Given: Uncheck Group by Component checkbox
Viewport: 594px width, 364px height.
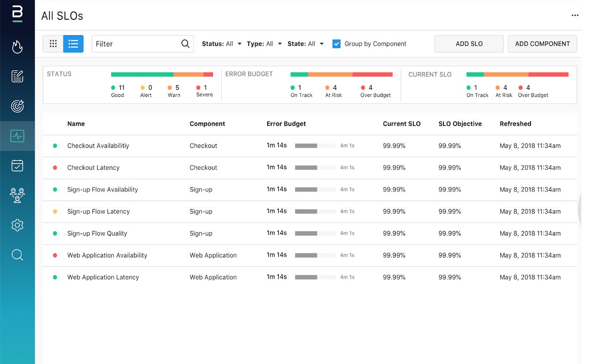Looking at the screenshot, I should pos(337,44).
